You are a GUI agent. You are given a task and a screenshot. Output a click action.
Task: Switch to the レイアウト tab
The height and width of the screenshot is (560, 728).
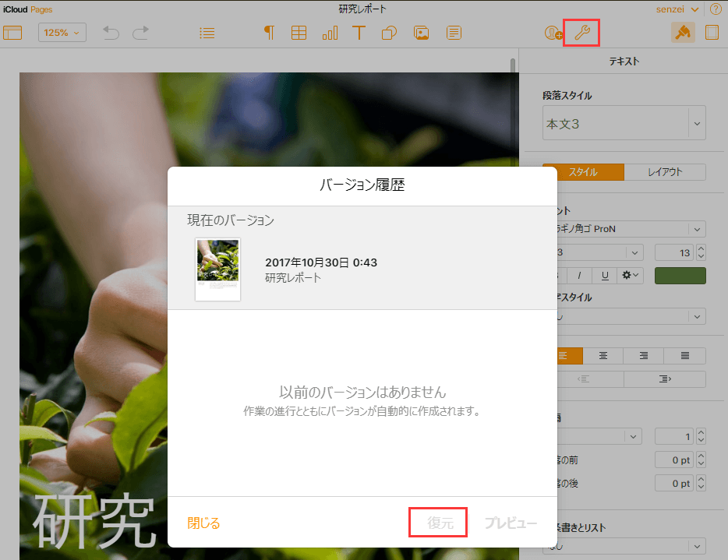click(x=666, y=171)
